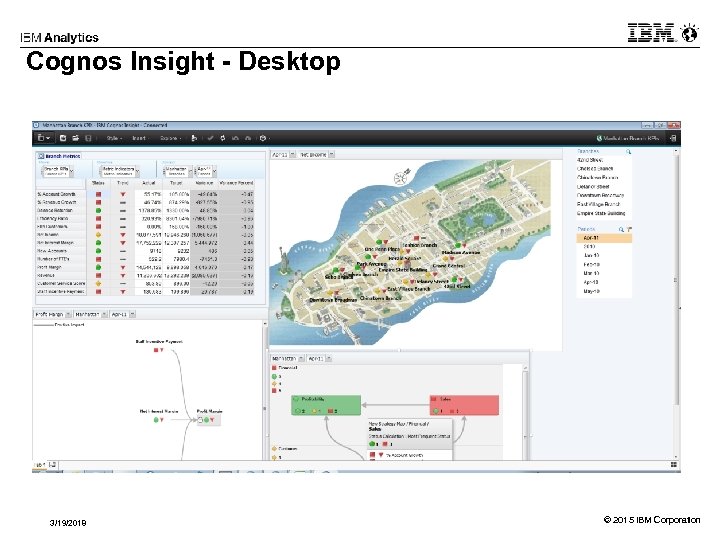Screen dimensions: 720x540
Task: Open the Style menu
Action: [114, 138]
